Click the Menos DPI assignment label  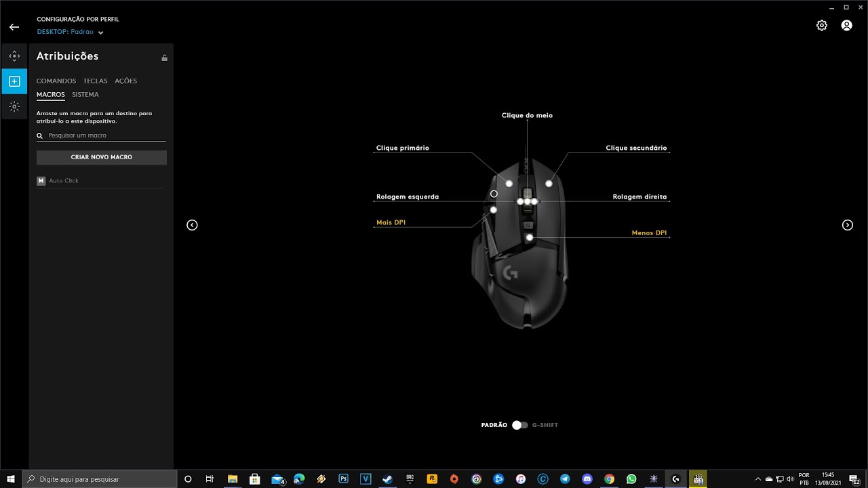[649, 232]
